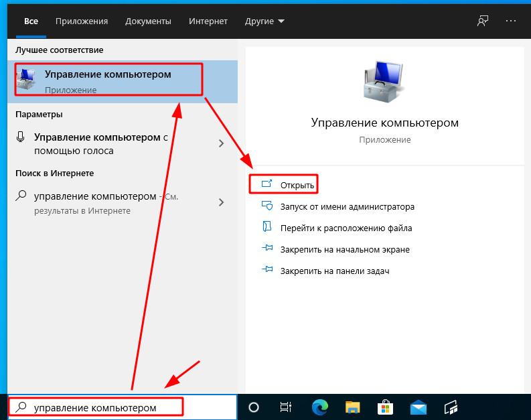Open Microsoft Store from the taskbar
Viewport: 531px width, 420px height.
tap(386, 407)
